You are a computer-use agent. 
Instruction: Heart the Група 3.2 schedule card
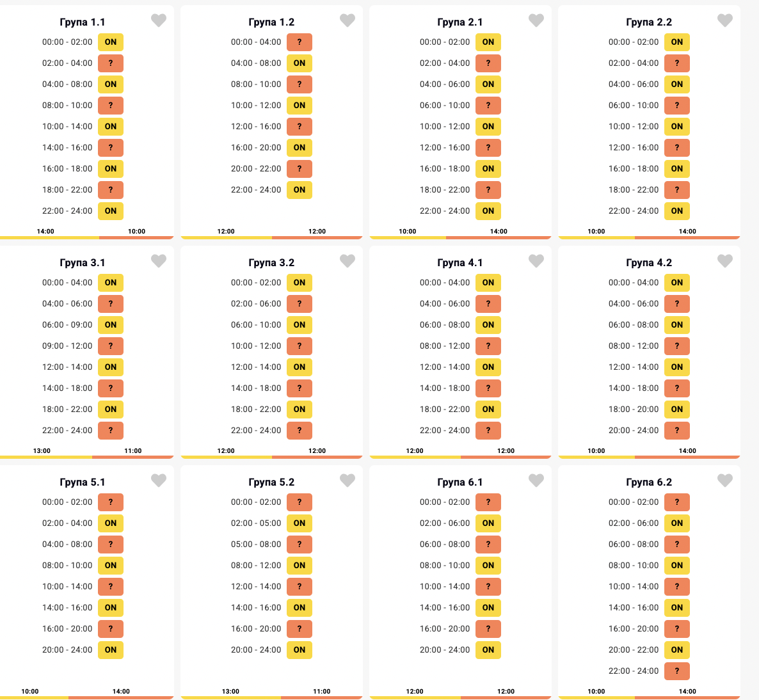pos(348,261)
